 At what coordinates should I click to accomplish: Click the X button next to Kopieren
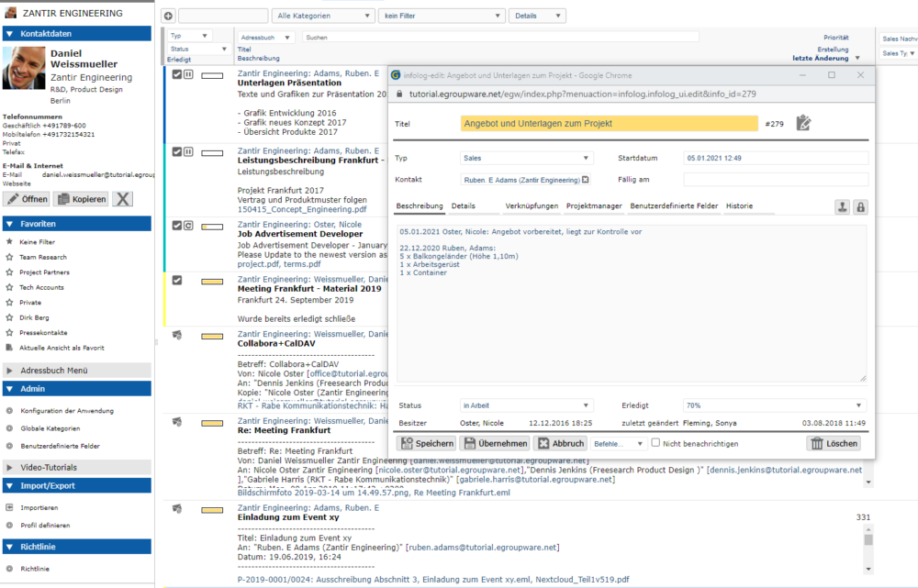coord(123,199)
